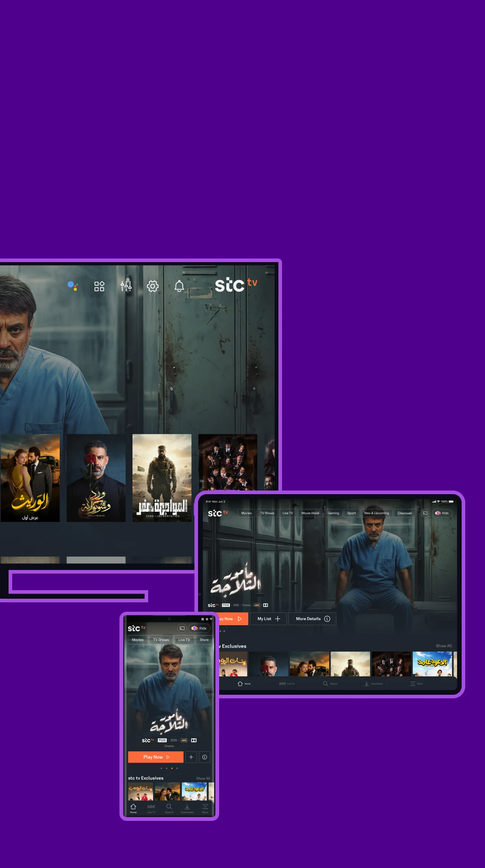Tap Home in the tablet bottom bar
The height and width of the screenshot is (868, 485).
pyautogui.click(x=244, y=684)
